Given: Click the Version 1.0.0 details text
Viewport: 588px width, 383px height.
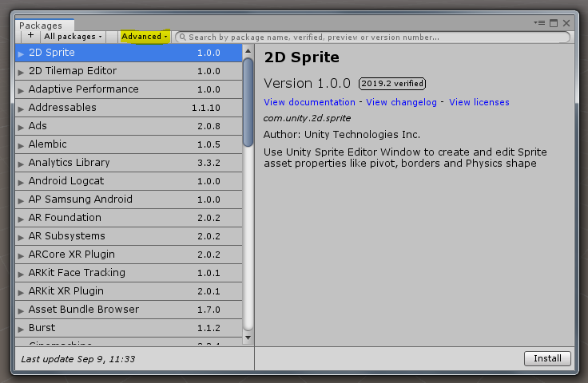Looking at the screenshot, I should coord(307,83).
